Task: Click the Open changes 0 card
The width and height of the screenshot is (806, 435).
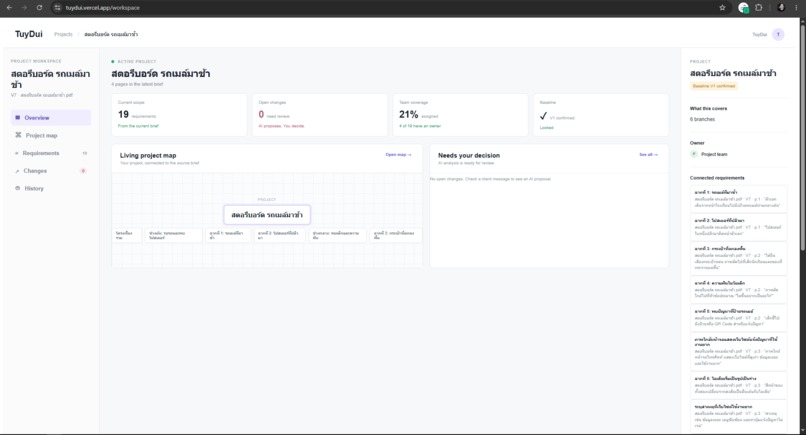Action: pos(320,115)
